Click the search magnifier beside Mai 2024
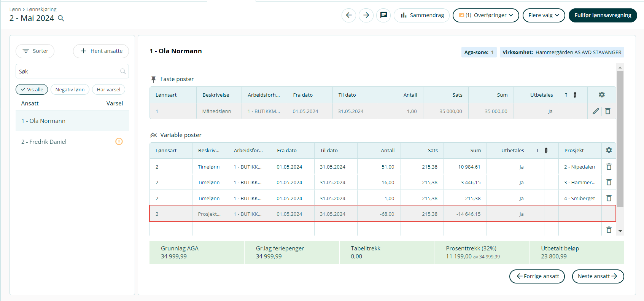The image size is (644, 301). click(61, 18)
